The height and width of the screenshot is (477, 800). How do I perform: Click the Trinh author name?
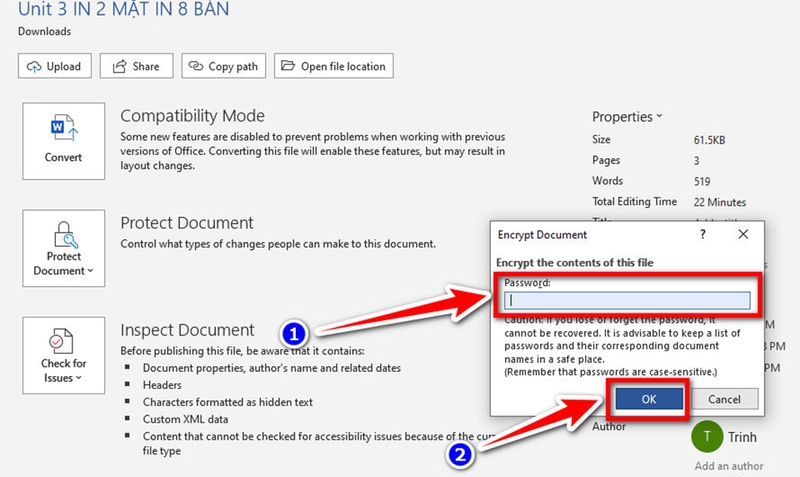point(742,437)
